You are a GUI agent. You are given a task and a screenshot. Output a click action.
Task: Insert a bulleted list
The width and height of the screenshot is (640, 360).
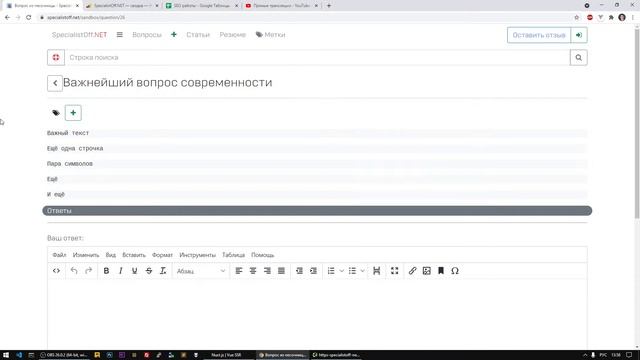coord(352,271)
